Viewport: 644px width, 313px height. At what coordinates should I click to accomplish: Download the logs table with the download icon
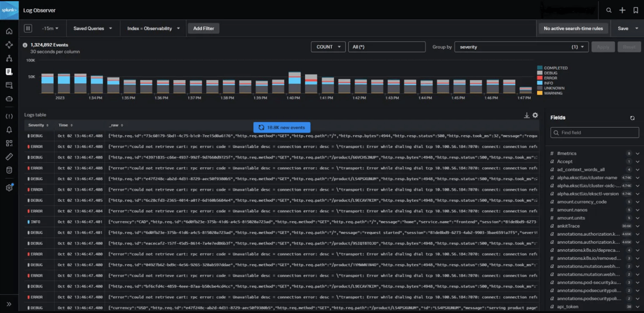click(526, 115)
